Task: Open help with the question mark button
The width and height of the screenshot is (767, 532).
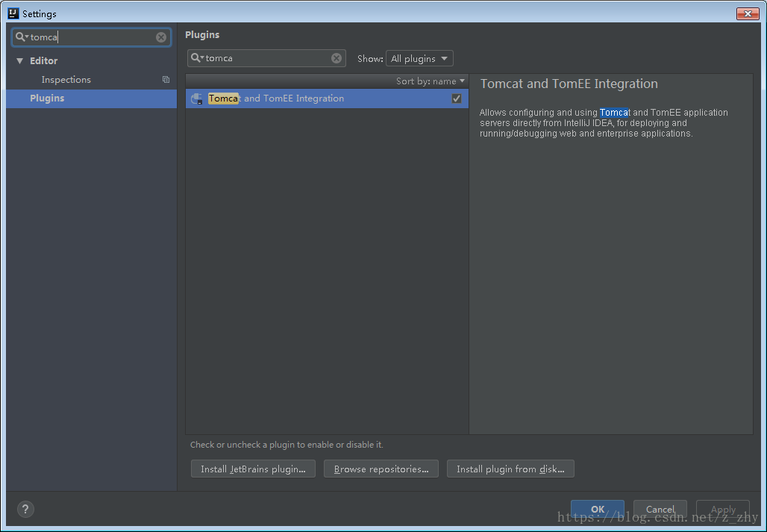Action: click(x=25, y=509)
